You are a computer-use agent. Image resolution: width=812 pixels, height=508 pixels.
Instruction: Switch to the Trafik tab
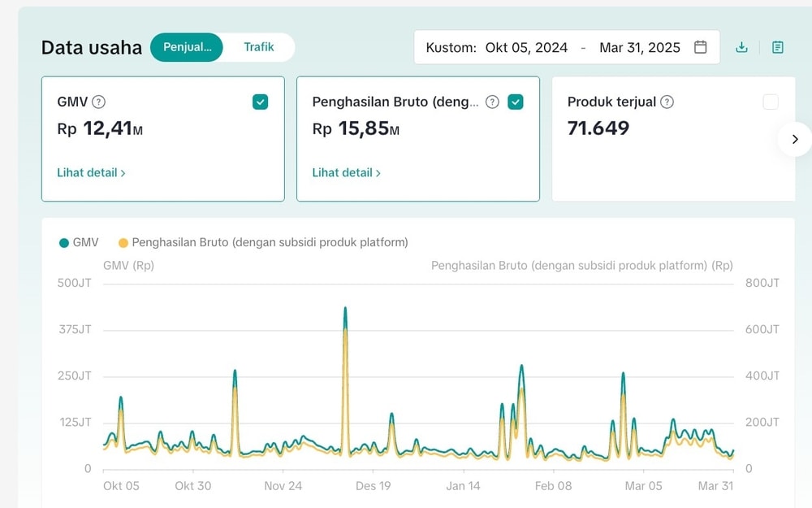[259, 47]
